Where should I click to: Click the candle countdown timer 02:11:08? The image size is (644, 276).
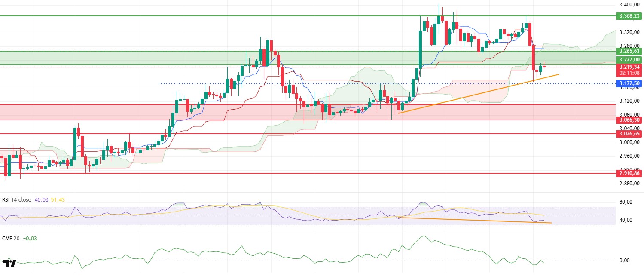click(629, 73)
